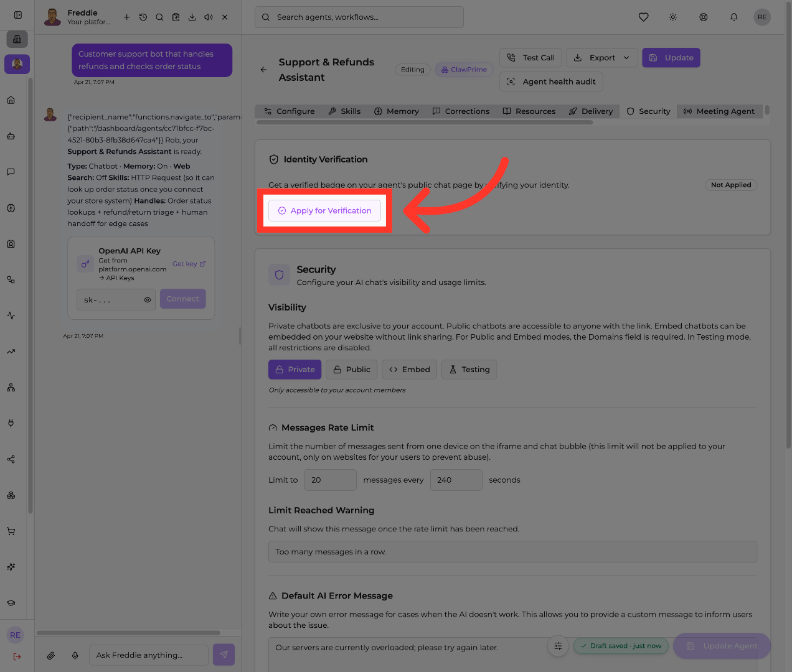The height and width of the screenshot is (672, 792).
Task: Toggle light/dark theme sun icon
Action: click(x=673, y=17)
